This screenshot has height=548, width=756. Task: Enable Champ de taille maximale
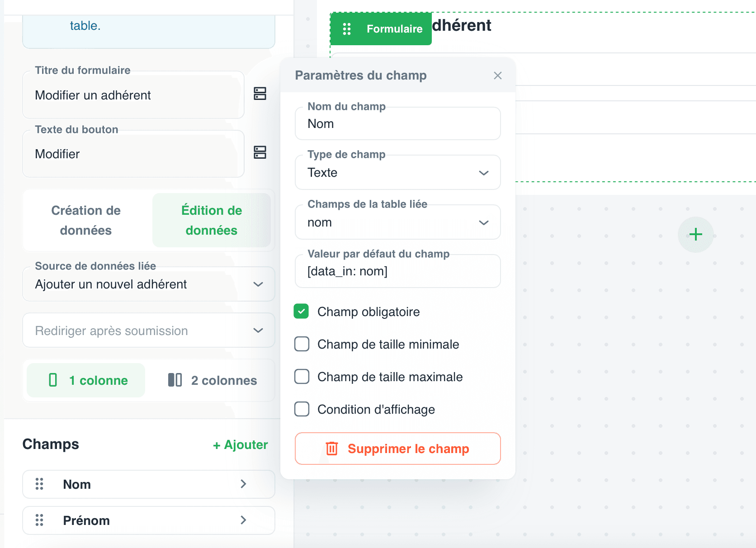(302, 377)
